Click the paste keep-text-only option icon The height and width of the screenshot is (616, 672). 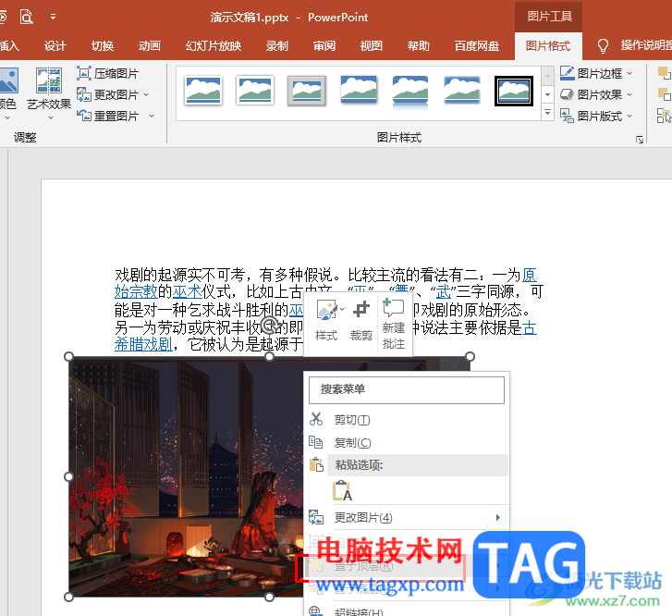click(x=342, y=491)
